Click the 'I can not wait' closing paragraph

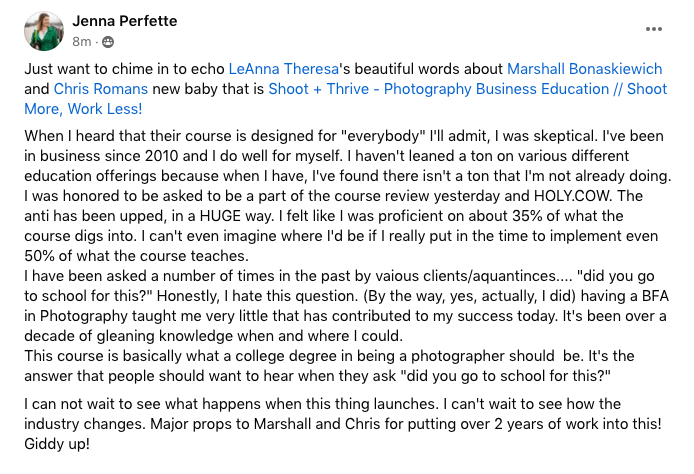tap(343, 424)
